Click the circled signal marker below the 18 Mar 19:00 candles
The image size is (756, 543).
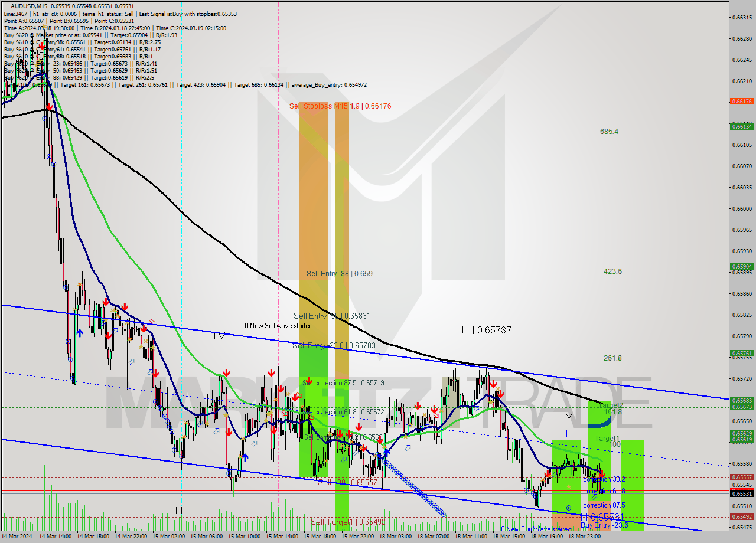click(569, 508)
